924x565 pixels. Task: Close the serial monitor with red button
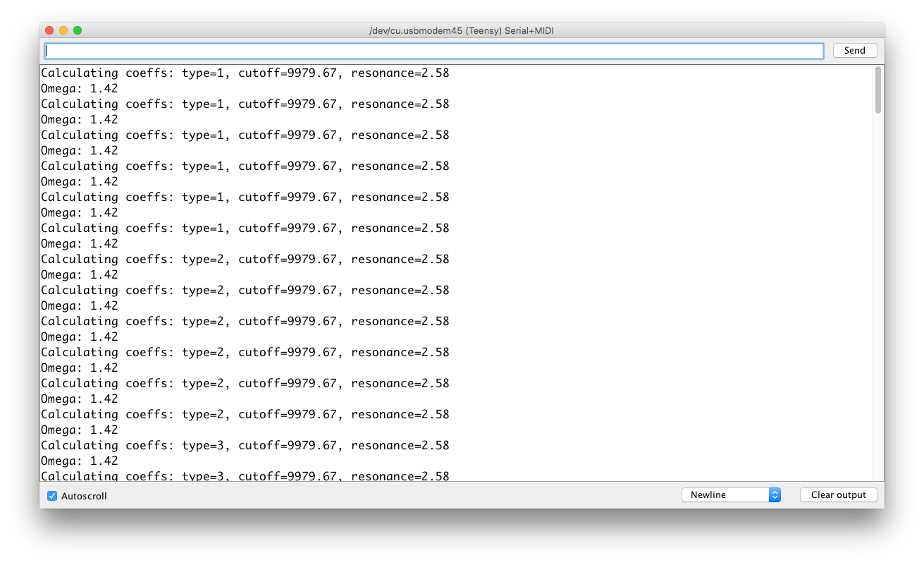49,30
